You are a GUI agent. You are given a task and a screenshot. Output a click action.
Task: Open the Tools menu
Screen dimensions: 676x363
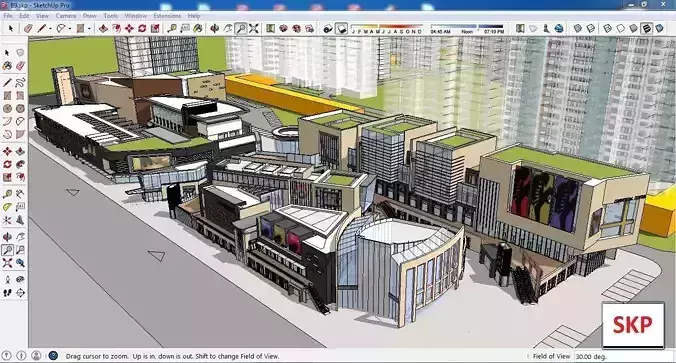click(110, 16)
